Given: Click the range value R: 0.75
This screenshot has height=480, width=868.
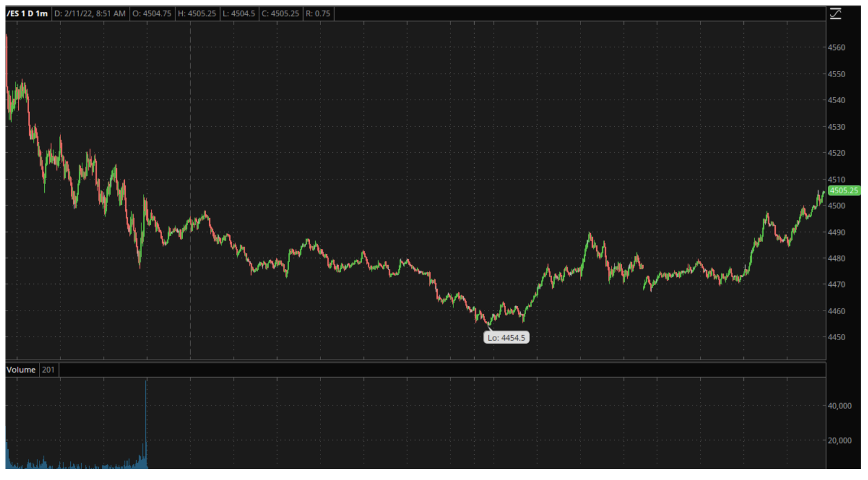Looking at the screenshot, I should click(318, 14).
